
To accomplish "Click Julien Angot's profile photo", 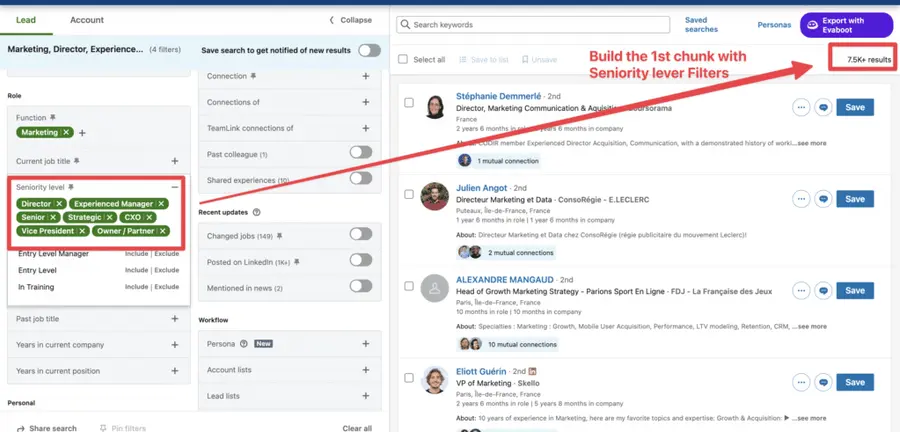I will [435, 196].
